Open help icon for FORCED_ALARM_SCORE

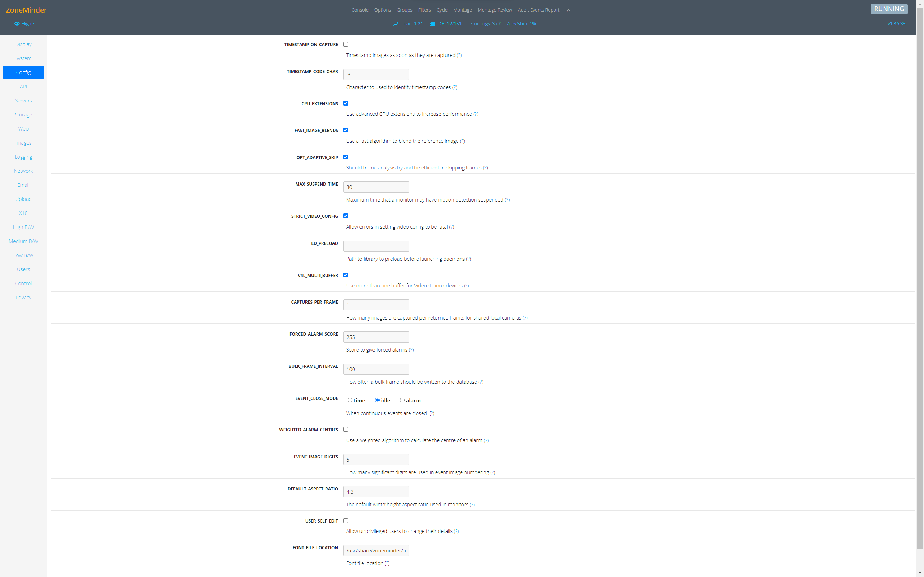coord(411,350)
